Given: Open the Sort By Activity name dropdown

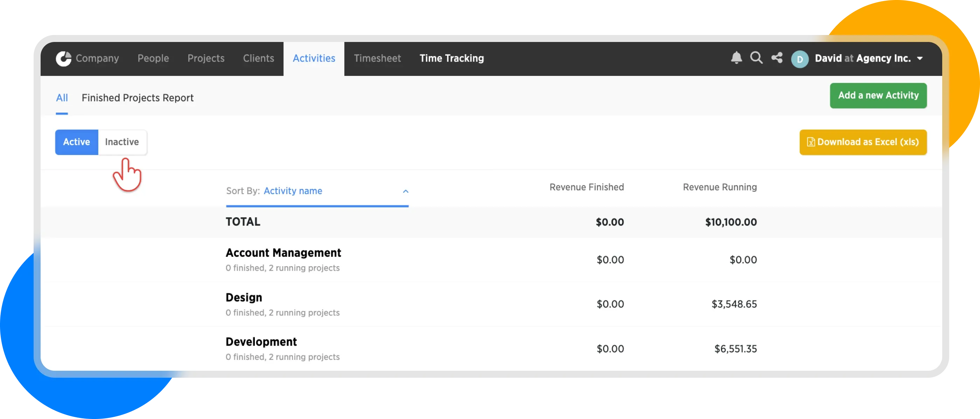Looking at the screenshot, I should [293, 191].
